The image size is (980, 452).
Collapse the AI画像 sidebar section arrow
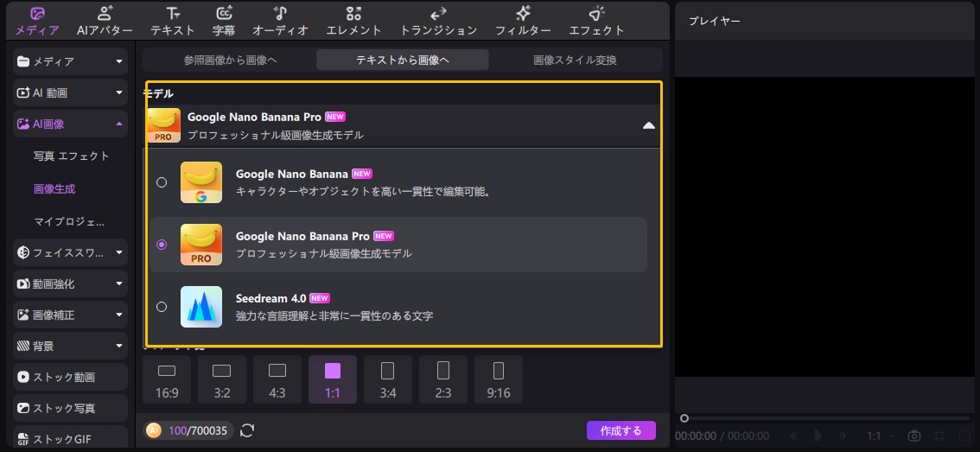(x=118, y=124)
